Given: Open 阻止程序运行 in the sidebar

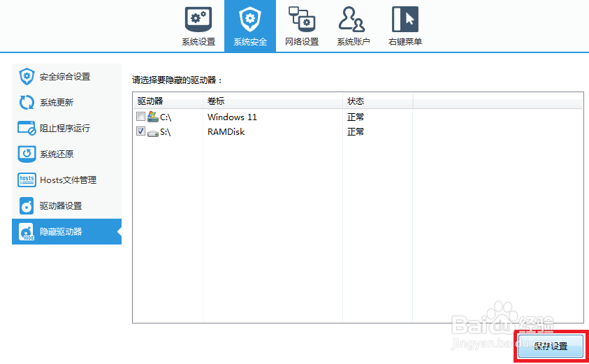Looking at the screenshot, I should pos(67,128).
